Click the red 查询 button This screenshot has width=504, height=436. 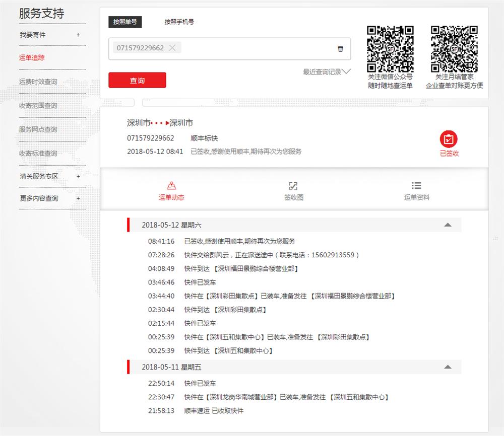137,80
